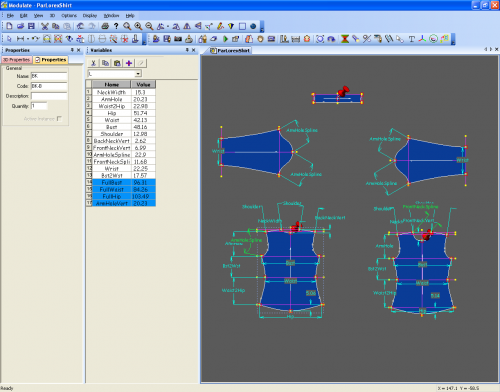This screenshot has width=500, height=392.
Task: Expand the right toolbar overflow chevron
Action: point(453,39)
